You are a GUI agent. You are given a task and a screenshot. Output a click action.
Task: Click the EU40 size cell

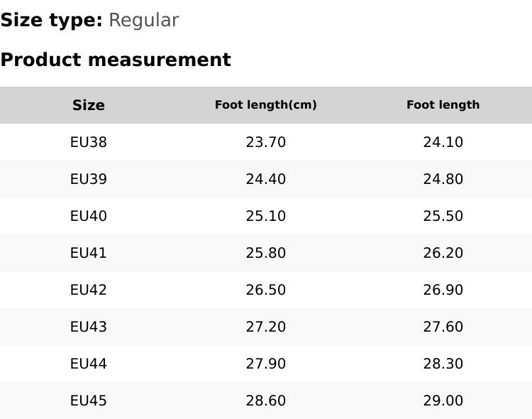point(89,216)
